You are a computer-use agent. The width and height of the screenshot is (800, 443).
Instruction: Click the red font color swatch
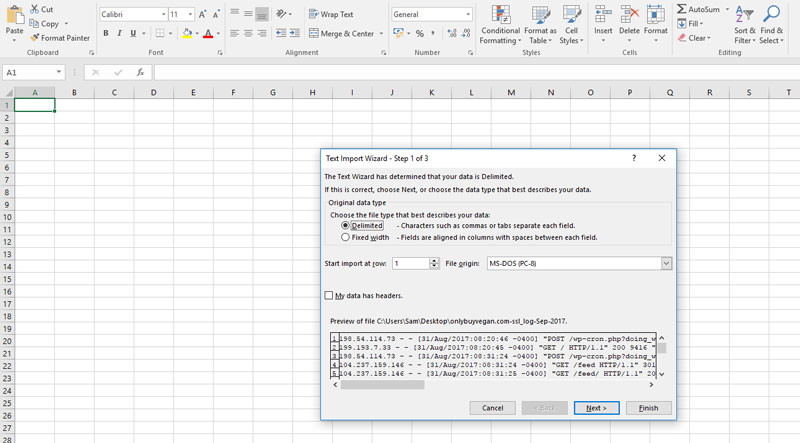point(208,33)
